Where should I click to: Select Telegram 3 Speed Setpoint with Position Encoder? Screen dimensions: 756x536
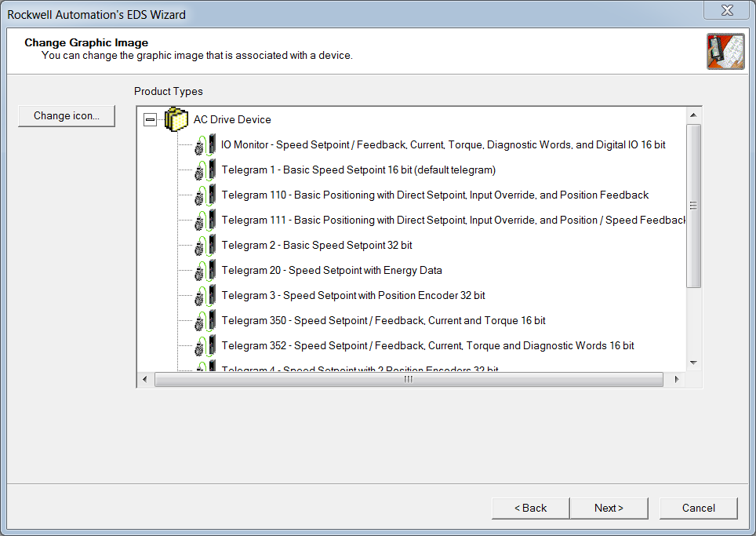pos(353,296)
